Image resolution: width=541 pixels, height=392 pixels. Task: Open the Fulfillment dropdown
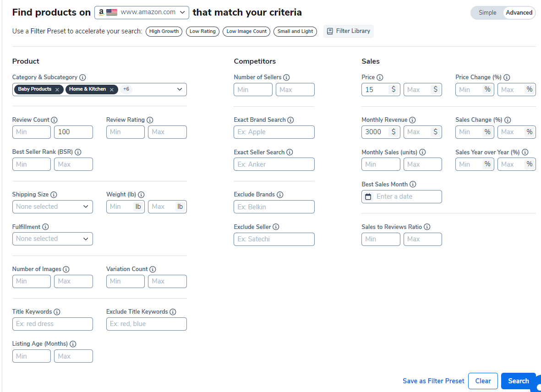click(x=52, y=239)
